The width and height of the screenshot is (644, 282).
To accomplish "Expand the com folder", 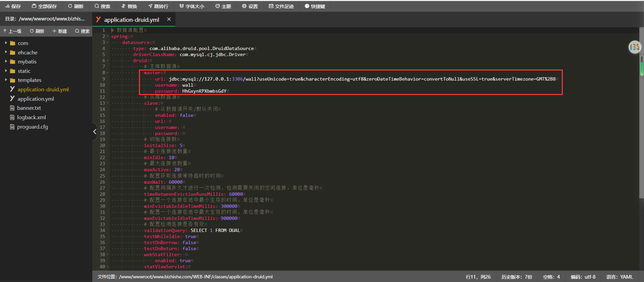I will pos(6,43).
